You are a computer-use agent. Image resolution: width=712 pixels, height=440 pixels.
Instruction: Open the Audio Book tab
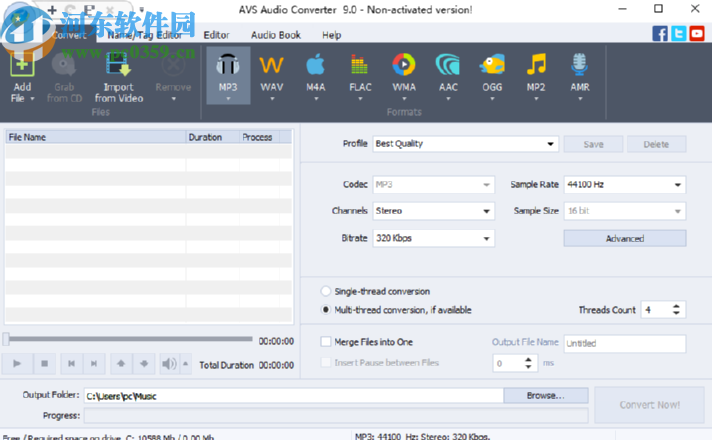pyautogui.click(x=276, y=35)
